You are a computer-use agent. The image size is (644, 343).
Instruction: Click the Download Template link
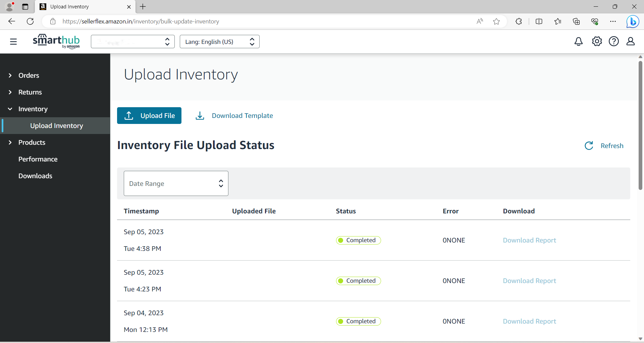click(x=242, y=116)
